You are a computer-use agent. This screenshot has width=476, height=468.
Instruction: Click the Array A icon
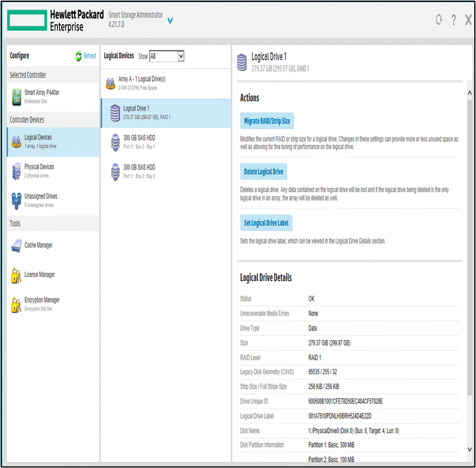(110, 83)
